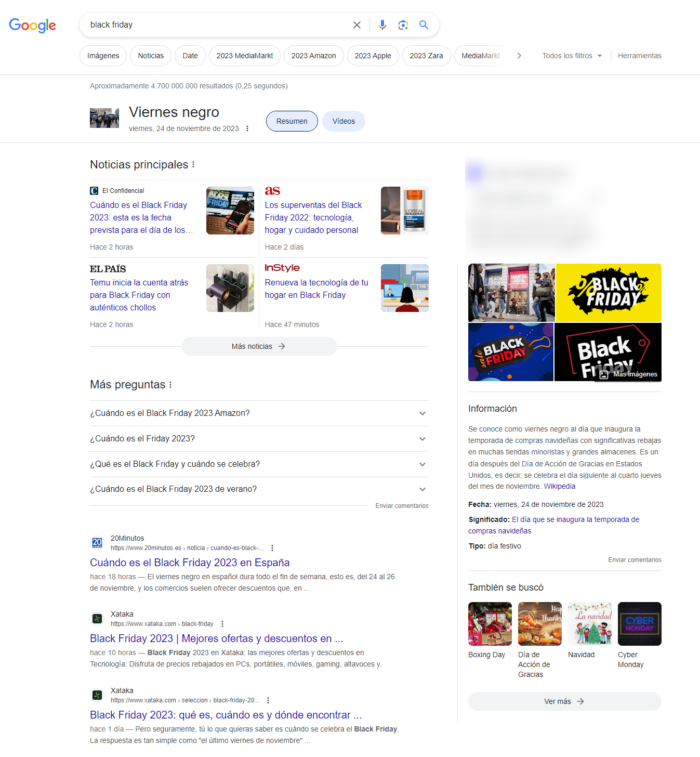Switch to Resumen tab
Image resolution: width=700 pixels, height=757 pixels.
coord(292,121)
